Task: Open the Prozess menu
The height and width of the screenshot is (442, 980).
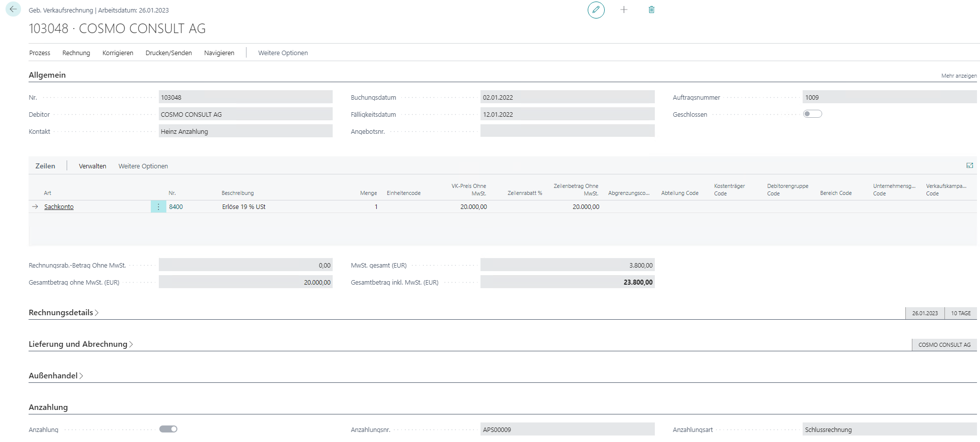Action: 40,53
